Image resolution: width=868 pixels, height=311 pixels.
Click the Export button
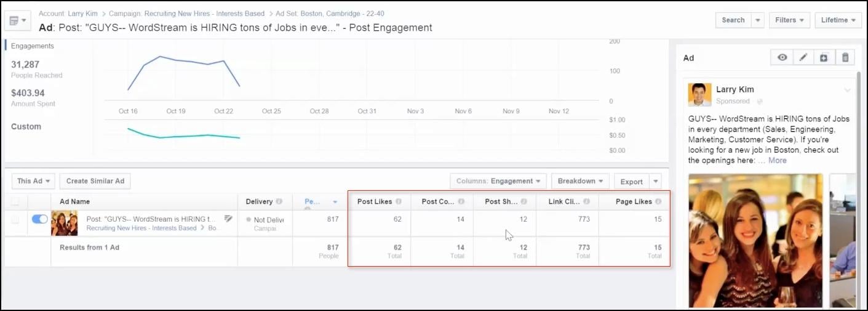point(632,182)
